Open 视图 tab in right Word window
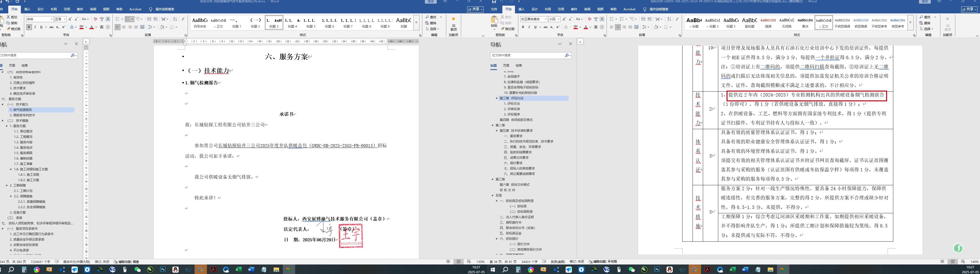The image size is (980, 274). coord(600,9)
